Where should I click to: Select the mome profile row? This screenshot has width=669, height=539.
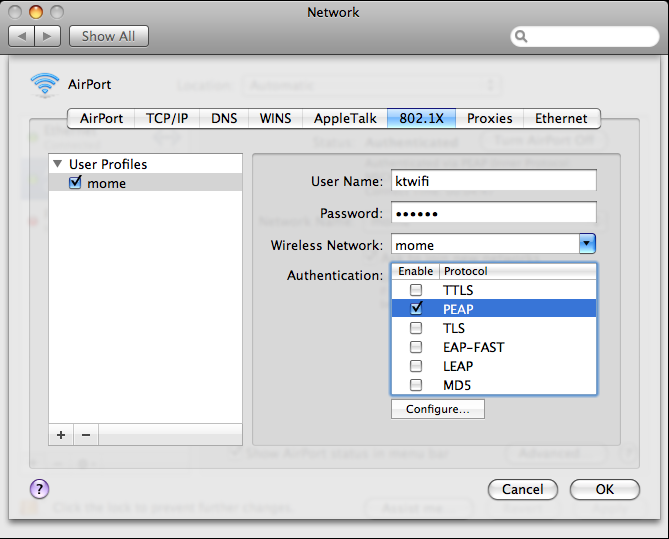click(x=145, y=183)
